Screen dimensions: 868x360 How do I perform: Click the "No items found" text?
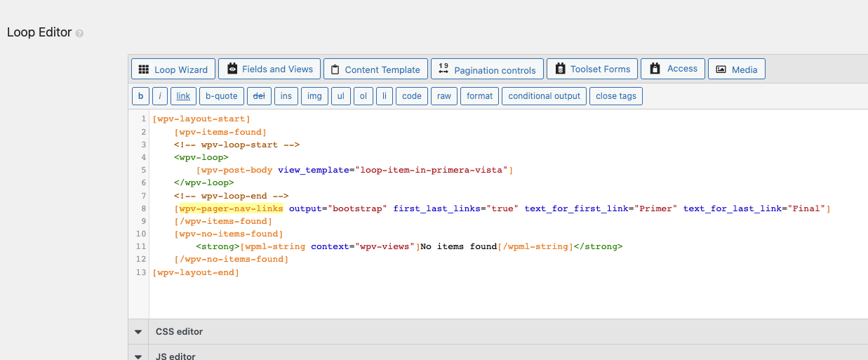click(458, 246)
